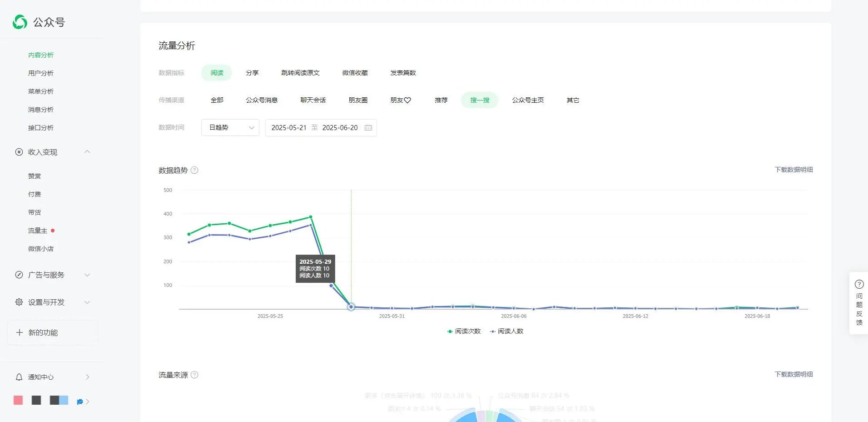Click the 问题反馈 question mark icon
Screen dimensions: 868x422
pyautogui.click(x=859, y=284)
